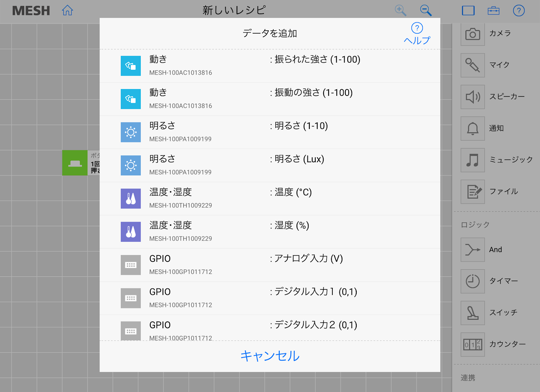Click MESH-100PA1009199 under 明るさ (Lux)
The width and height of the screenshot is (540, 392).
[x=180, y=172]
